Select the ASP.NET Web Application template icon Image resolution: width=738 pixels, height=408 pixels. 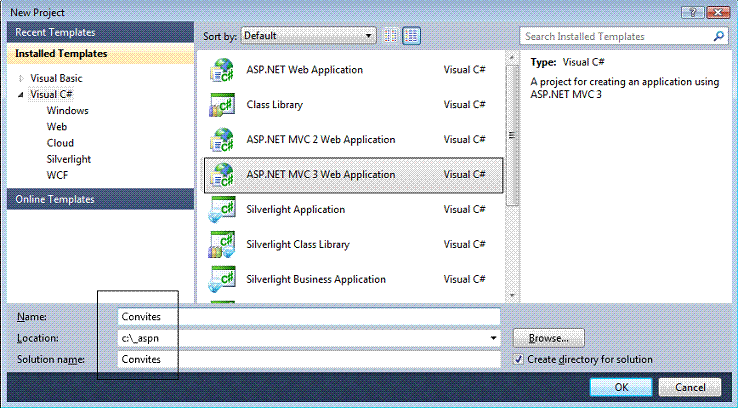[222, 70]
